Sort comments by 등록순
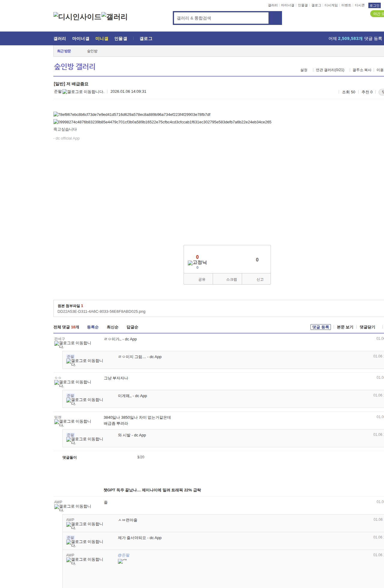Screen dimensions: 384x588 (x=93, y=327)
